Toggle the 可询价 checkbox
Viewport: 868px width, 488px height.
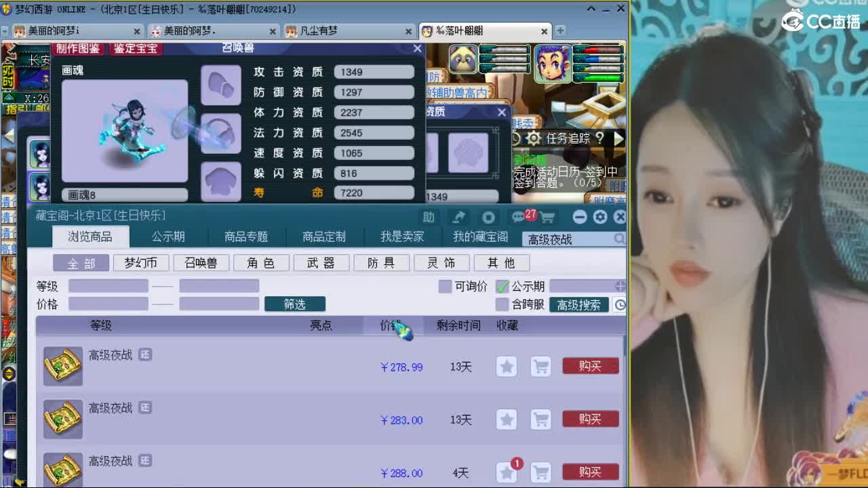pyautogui.click(x=445, y=287)
